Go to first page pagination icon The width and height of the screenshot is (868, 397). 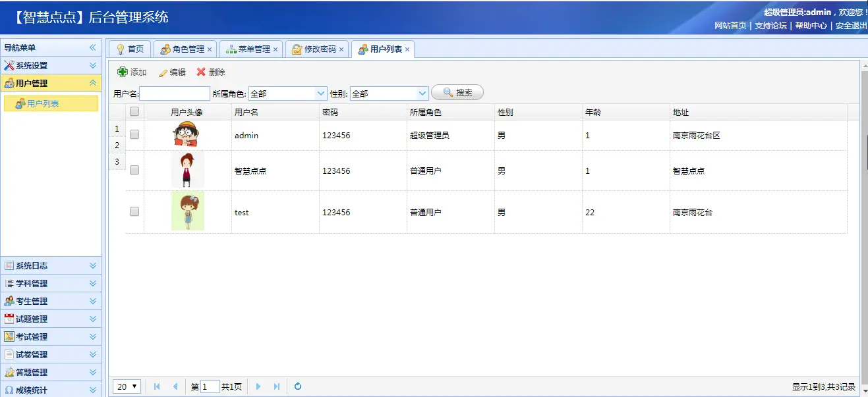click(157, 386)
